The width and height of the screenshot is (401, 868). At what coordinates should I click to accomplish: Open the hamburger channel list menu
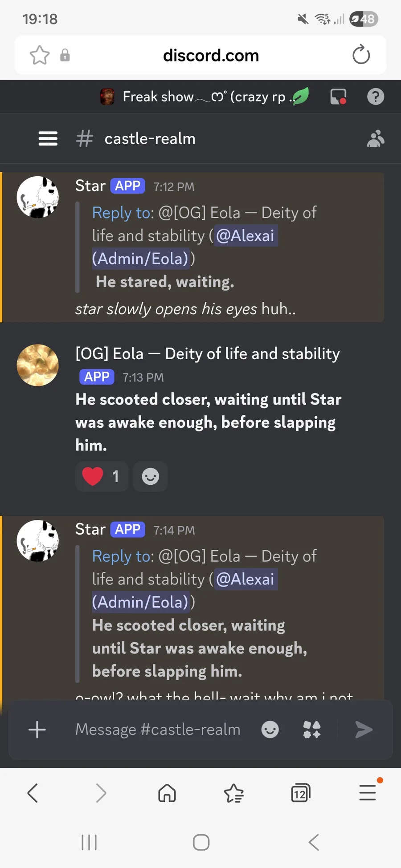tap(48, 138)
